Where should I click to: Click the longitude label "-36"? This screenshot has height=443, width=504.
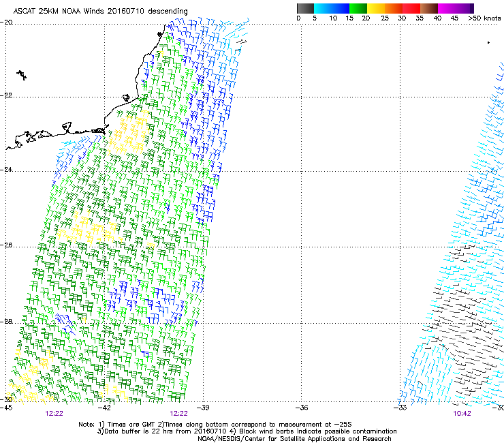point(302,408)
